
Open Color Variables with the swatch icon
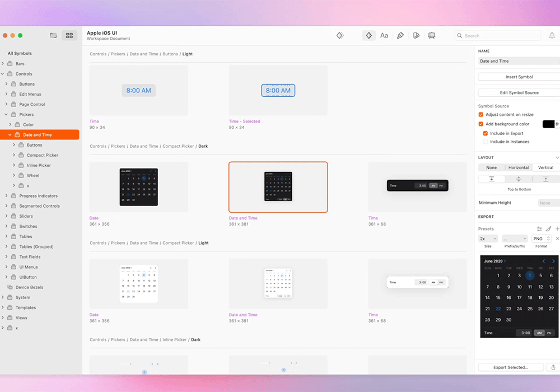point(416,35)
